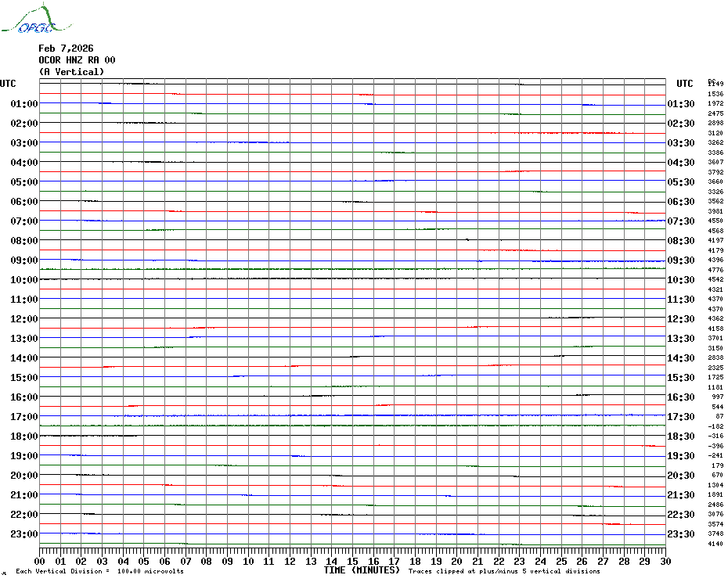Click the '06:30' half-hour label
The image size is (728, 582).
pos(681,201)
